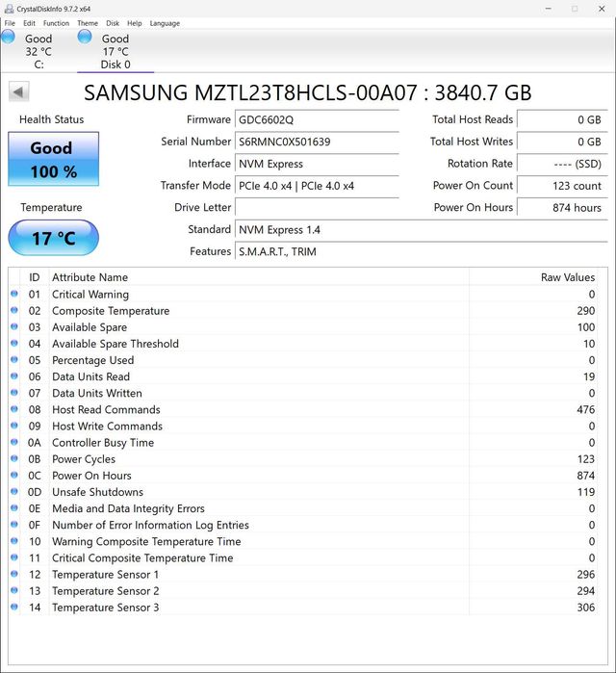This screenshot has width=616, height=673.
Task: Click the blue status orb for Disk 0
Action: 85,37
